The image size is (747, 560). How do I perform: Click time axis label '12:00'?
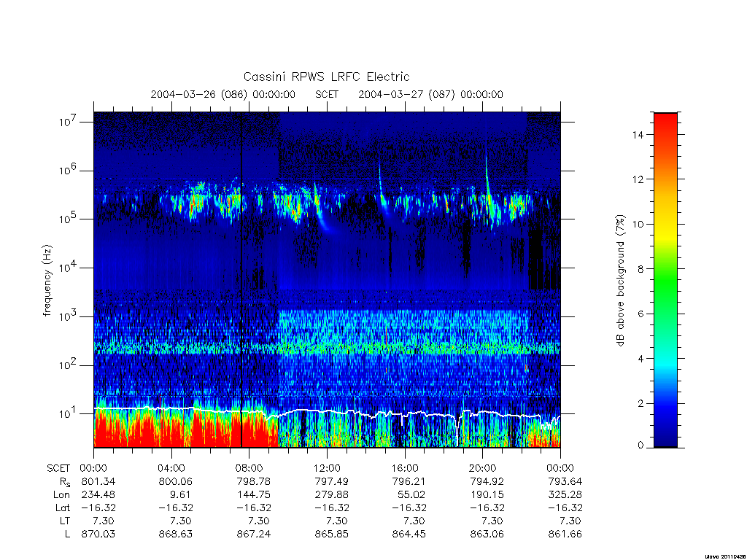(x=327, y=468)
